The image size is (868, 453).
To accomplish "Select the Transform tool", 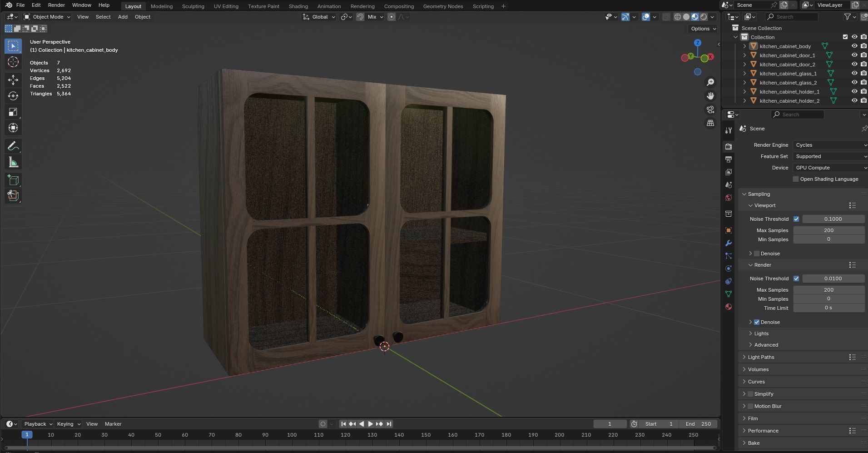I will pos(13,128).
